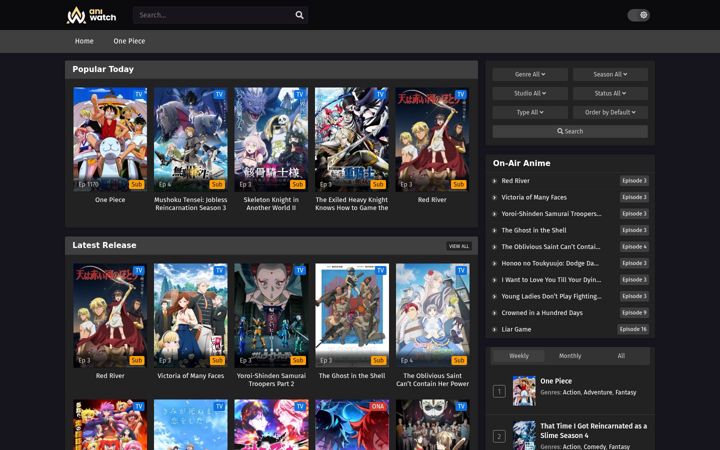Open Mushoku Tensei Season 3 poster

pyautogui.click(x=191, y=139)
